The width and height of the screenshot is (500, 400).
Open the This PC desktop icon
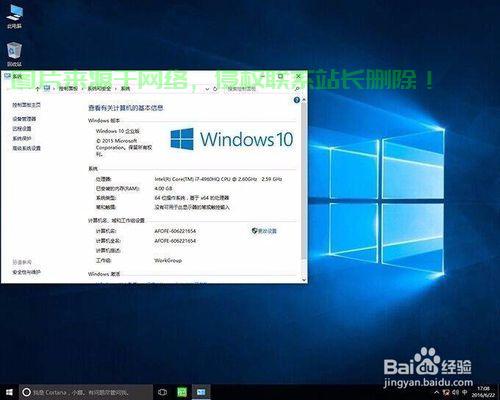(x=14, y=17)
